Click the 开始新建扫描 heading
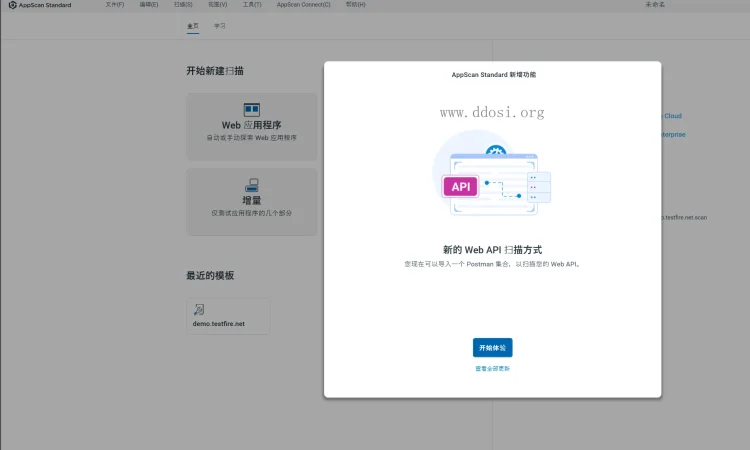The height and width of the screenshot is (450, 750). pyautogui.click(x=215, y=71)
